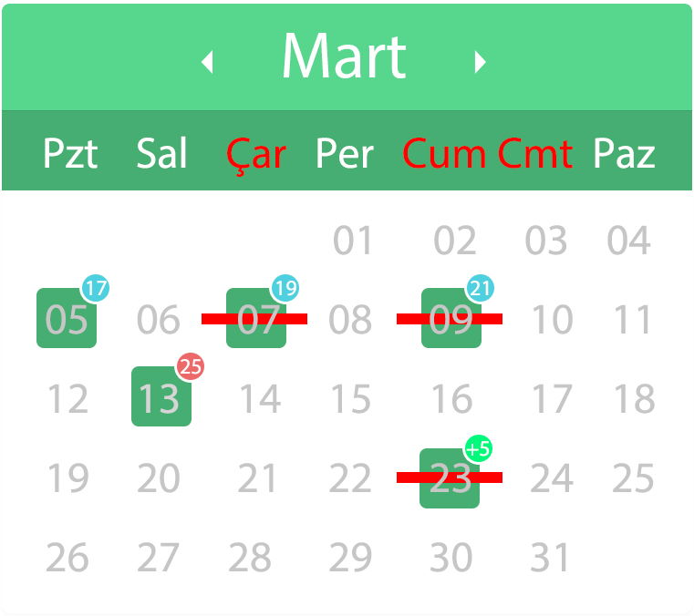Viewport: 694px width, 616px height.
Task: Pick day 31 in the calendar
Action: click(550, 558)
